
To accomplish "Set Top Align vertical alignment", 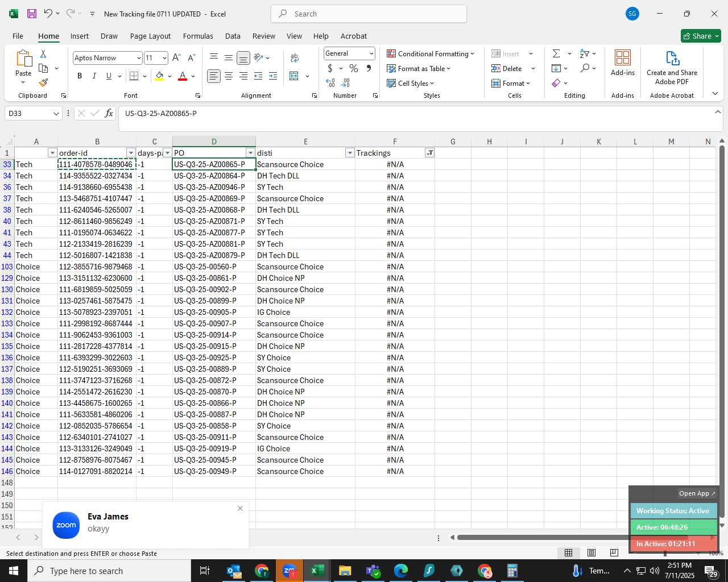I will tap(214, 58).
